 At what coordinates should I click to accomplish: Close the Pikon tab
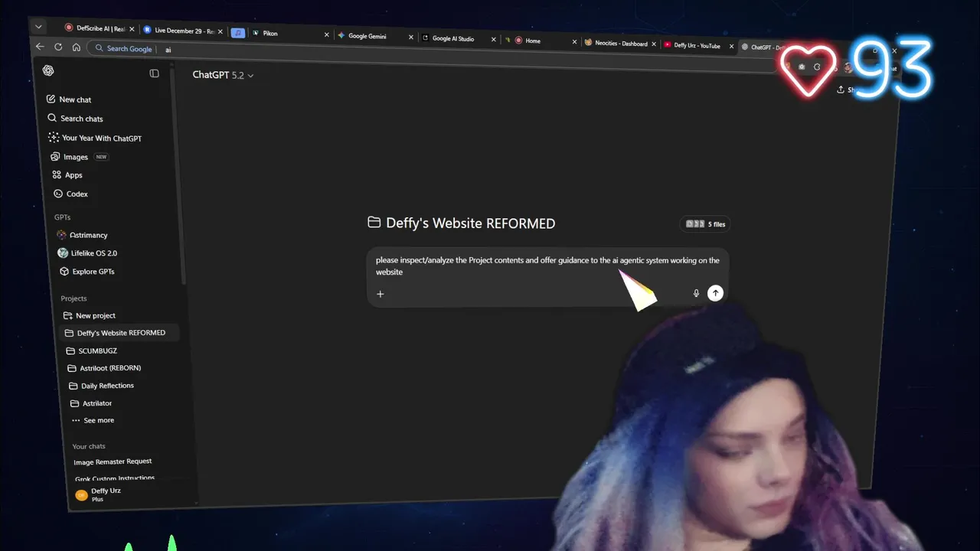pyautogui.click(x=326, y=34)
